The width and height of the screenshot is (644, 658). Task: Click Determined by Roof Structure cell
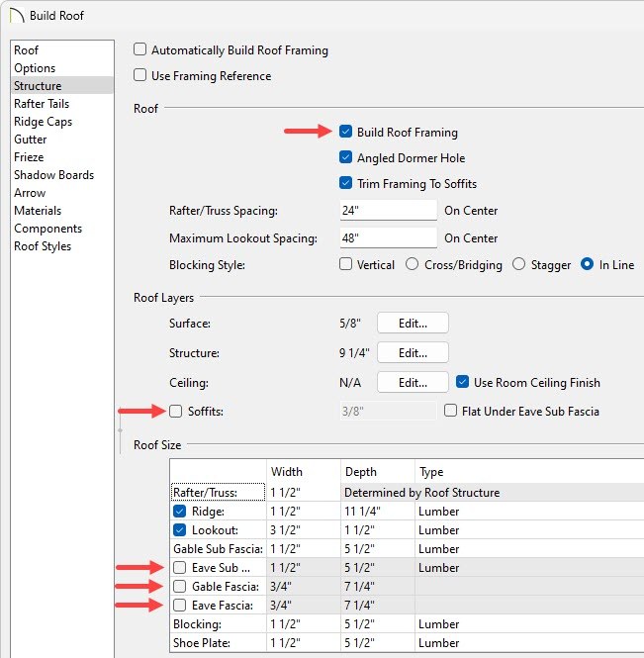tap(493, 492)
